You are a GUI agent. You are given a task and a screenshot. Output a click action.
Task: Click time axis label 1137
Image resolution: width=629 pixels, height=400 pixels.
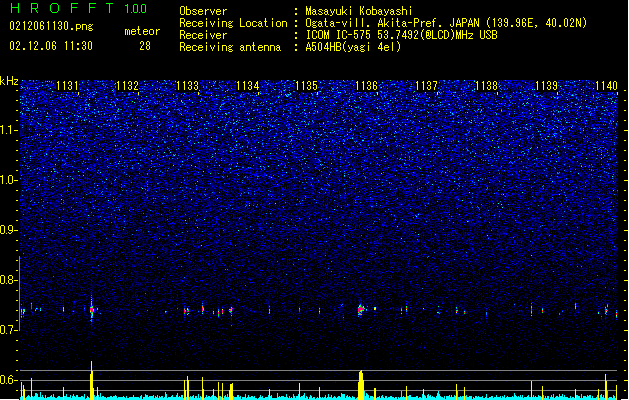coord(426,86)
